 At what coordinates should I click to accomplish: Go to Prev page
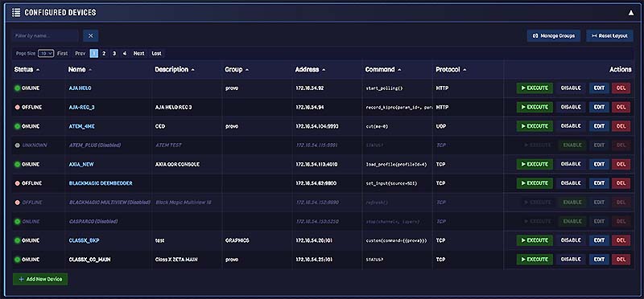(x=80, y=53)
